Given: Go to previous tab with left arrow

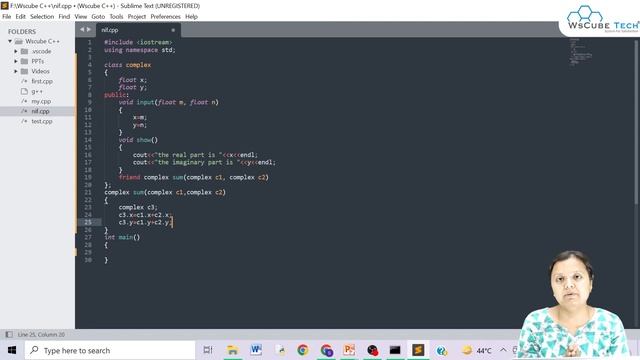Looking at the screenshot, I should 82,30.
